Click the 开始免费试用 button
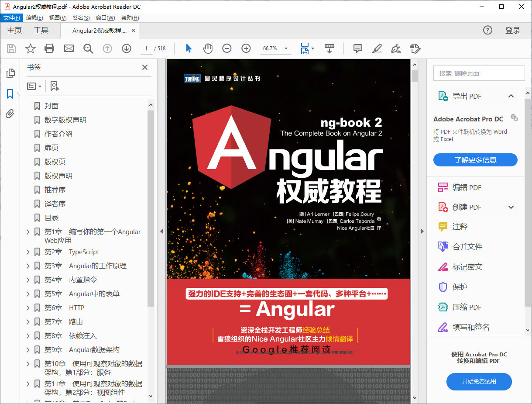This screenshot has width=532, height=404. tap(479, 381)
